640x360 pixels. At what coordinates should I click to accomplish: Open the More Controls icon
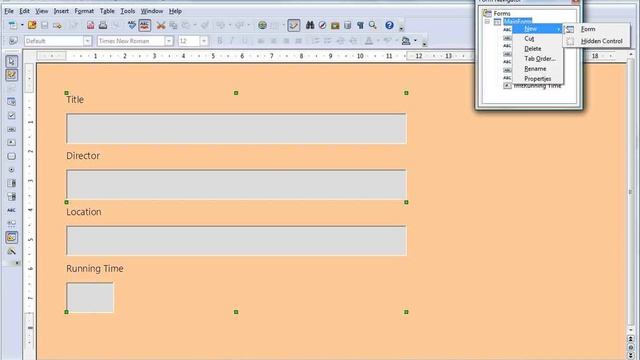11,224
